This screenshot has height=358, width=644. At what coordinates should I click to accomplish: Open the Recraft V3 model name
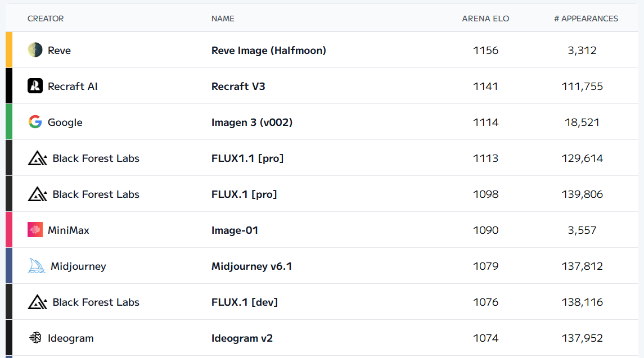pos(238,86)
